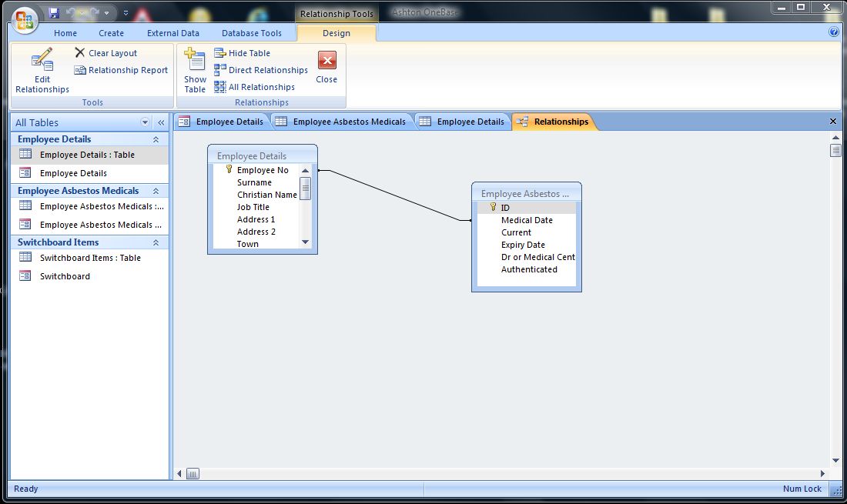The height and width of the screenshot is (504, 847).
Task: Select Employee Details : Table in navigation
Action: (x=89, y=155)
